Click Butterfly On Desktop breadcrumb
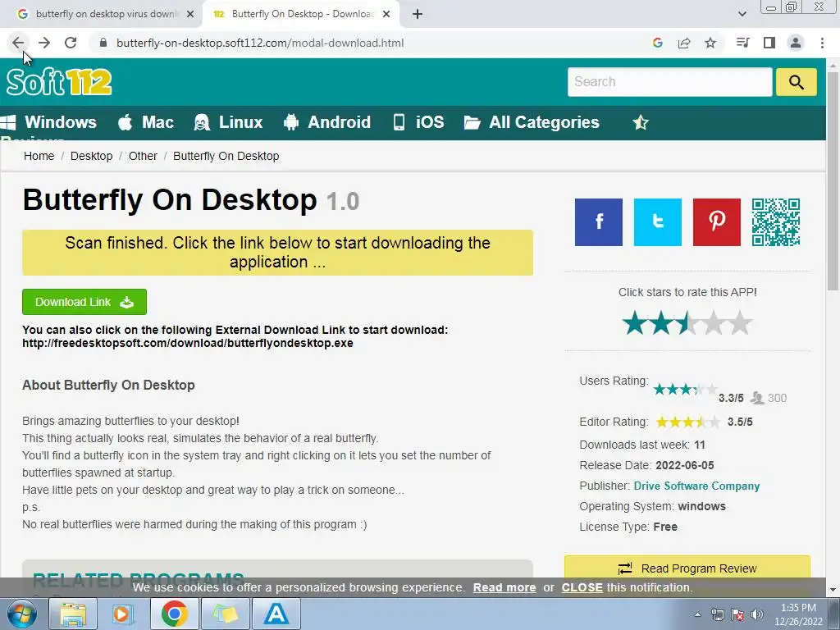840x630 pixels. point(226,156)
